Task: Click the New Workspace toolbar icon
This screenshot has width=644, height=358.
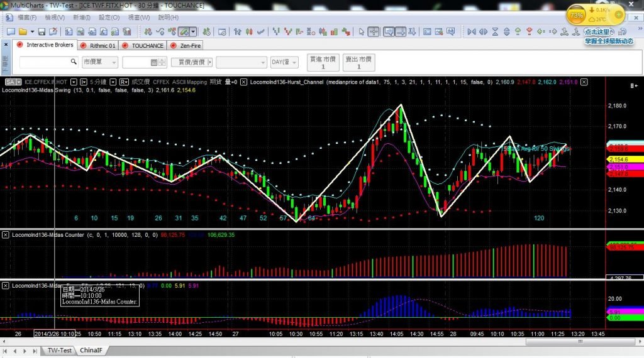Action: (x=11, y=31)
